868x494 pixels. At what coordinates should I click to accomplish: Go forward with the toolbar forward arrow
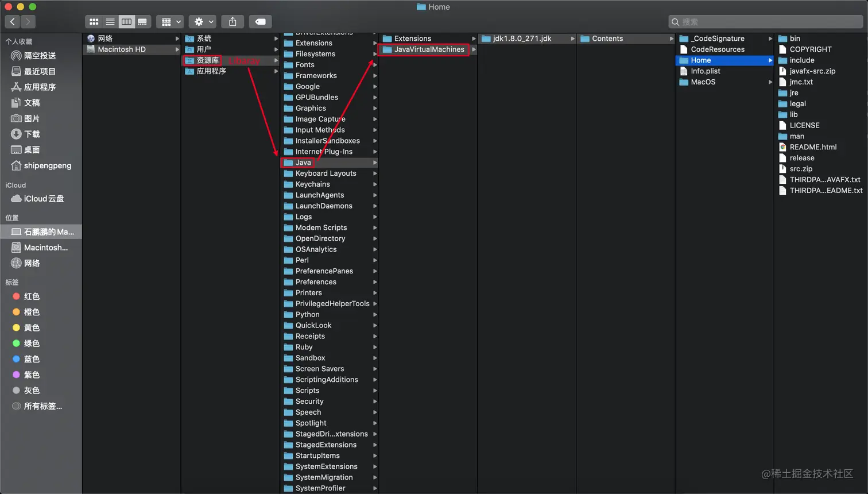pyautogui.click(x=28, y=22)
